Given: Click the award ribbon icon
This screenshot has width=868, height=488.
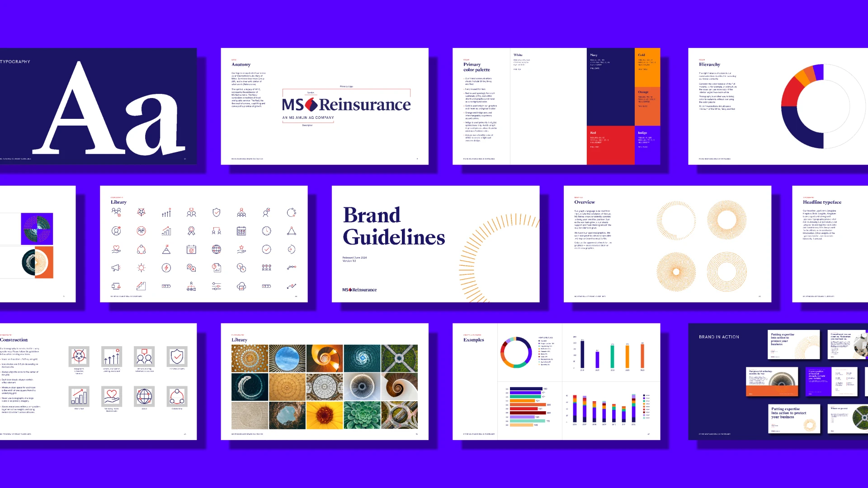Looking at the screenshot, I should pos(191,231).
